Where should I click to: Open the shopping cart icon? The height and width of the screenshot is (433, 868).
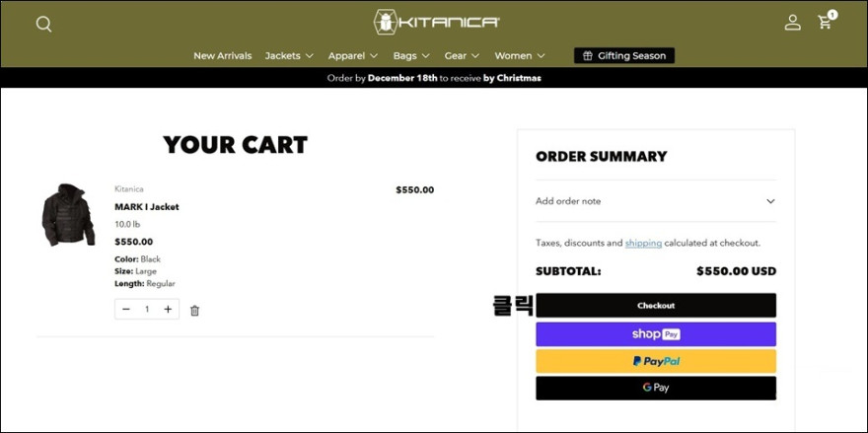pos(826,21)
